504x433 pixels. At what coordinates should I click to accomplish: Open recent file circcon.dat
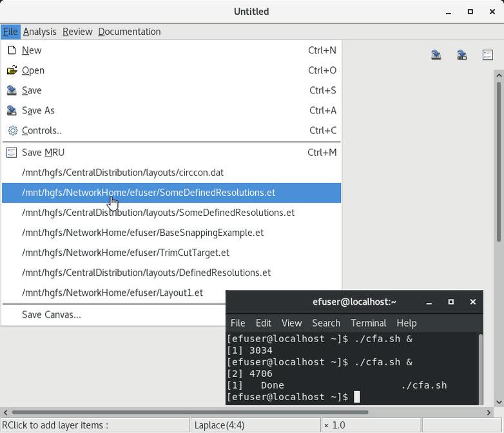122,173
